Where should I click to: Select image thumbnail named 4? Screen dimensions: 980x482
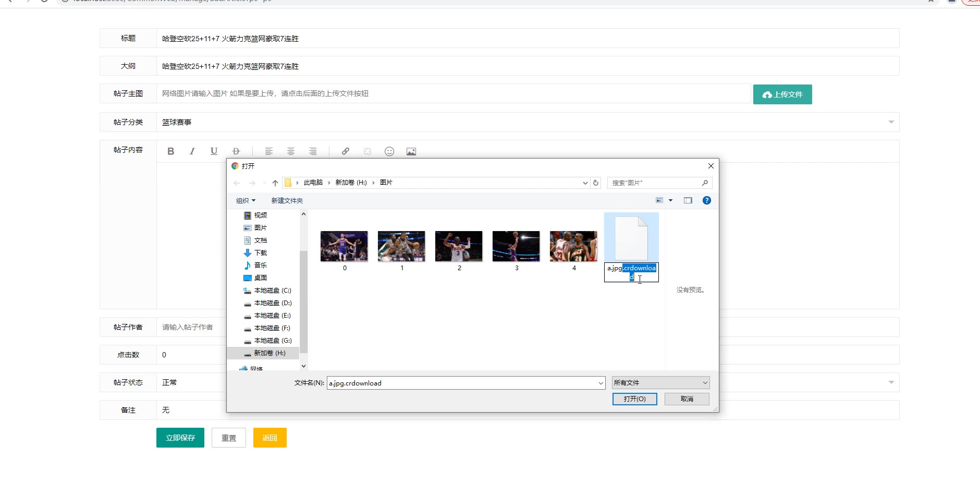573,246
